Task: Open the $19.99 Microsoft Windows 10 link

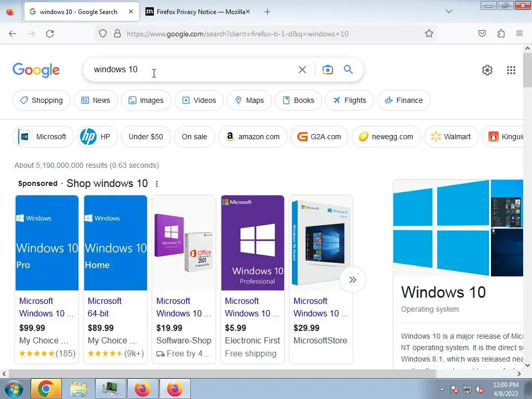Action: click(x=183, y=307)
